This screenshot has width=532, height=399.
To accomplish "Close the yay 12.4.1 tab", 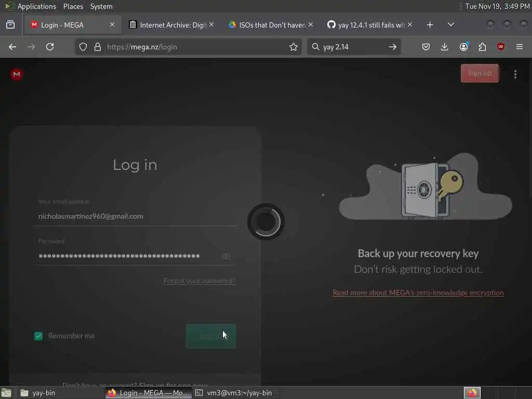I will 410,25.
